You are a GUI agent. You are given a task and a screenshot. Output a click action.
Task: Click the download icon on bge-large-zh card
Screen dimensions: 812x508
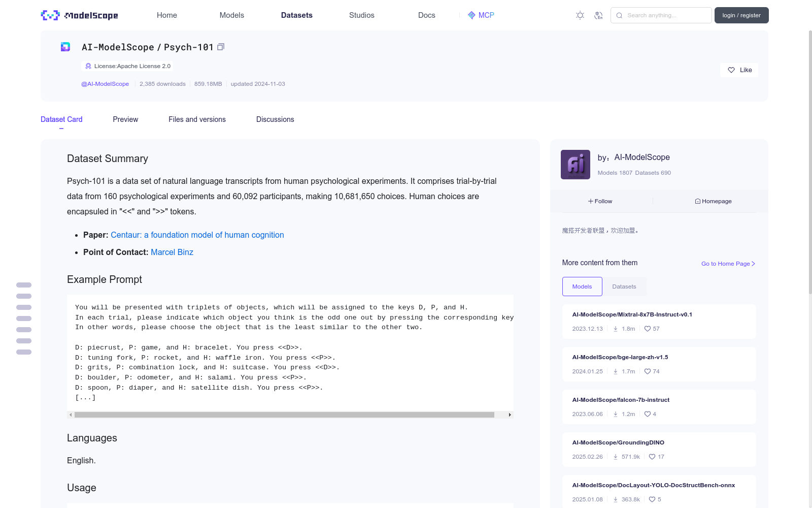pos(616,371)
